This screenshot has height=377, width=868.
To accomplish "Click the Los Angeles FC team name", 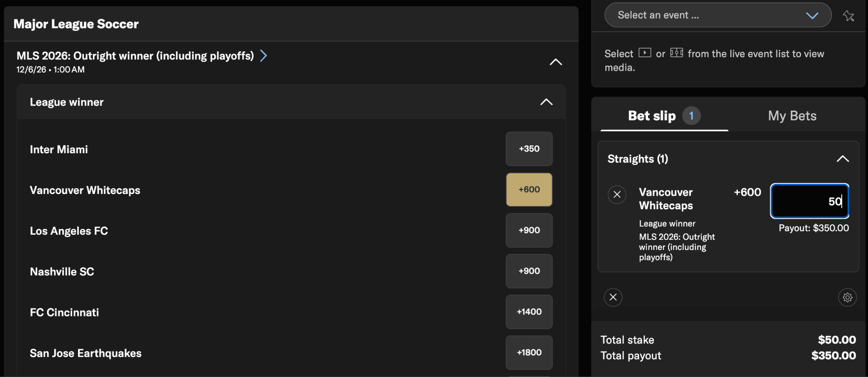I will [x=69, y=231].
